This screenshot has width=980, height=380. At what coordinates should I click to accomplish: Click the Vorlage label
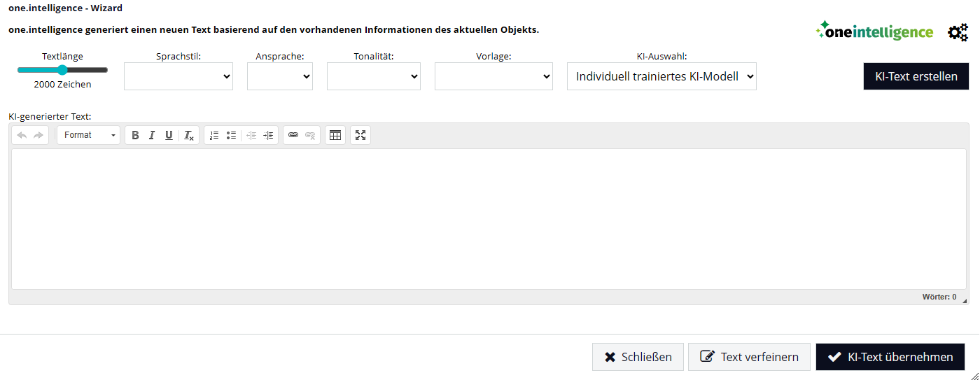(493, 56)
